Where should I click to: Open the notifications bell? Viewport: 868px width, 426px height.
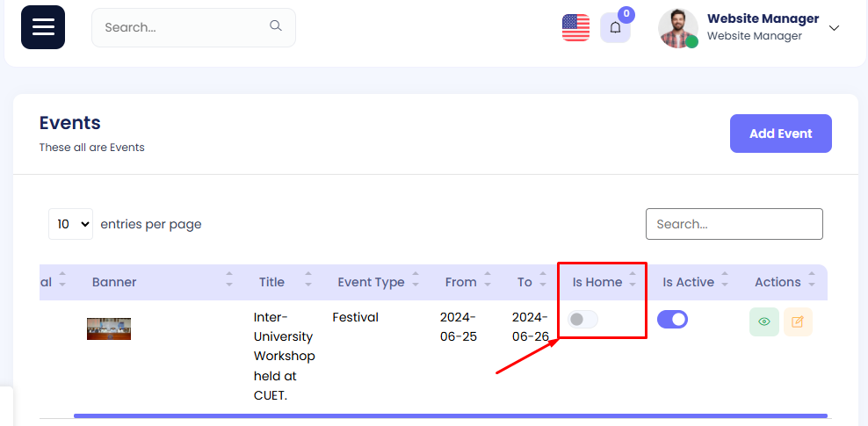(615, 27)
